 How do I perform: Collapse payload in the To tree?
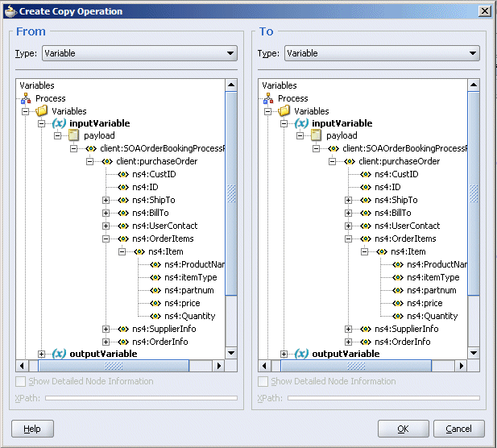pyautogui.click(x=300, y=135)
